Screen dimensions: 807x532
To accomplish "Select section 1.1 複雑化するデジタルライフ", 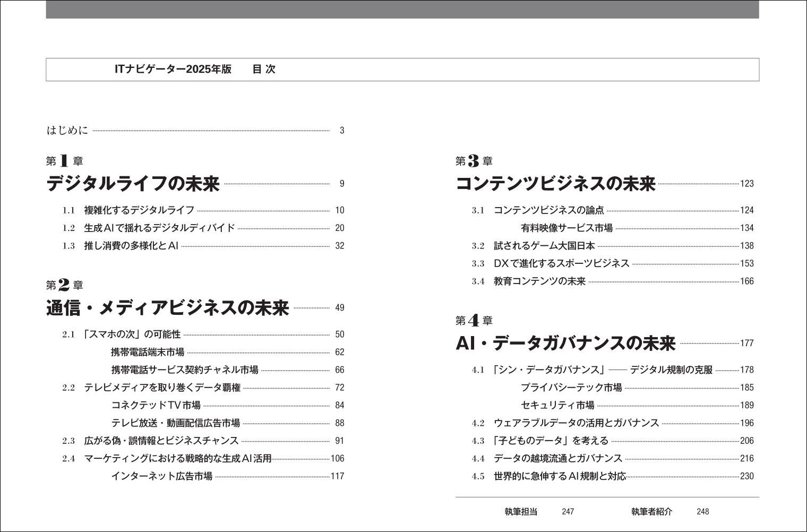I will coord(139,210).
